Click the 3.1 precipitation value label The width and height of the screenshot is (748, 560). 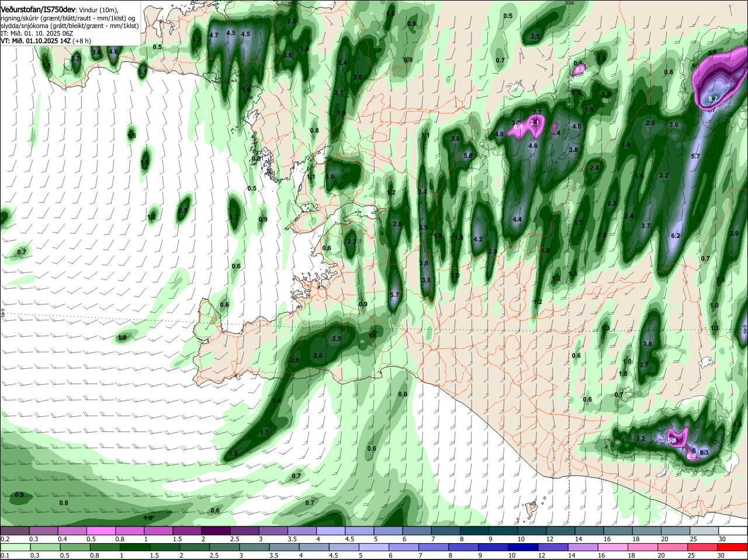point(143,72)
